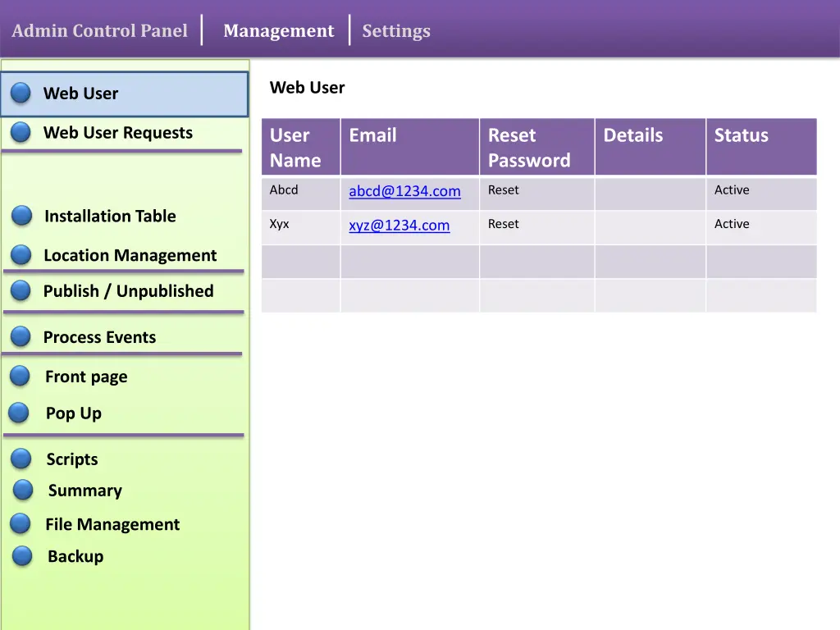Open Publish / Unpublished section
Screen dimensions: 840x630
tap(128, 291)
